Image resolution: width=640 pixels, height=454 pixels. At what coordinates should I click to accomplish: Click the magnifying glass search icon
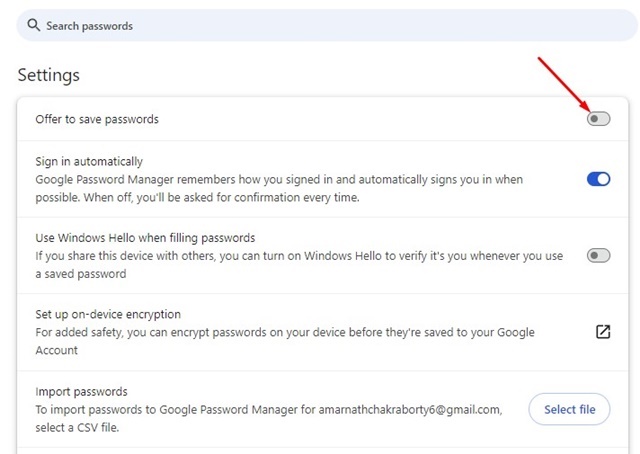pyautogui.click(x=34, y=25)
